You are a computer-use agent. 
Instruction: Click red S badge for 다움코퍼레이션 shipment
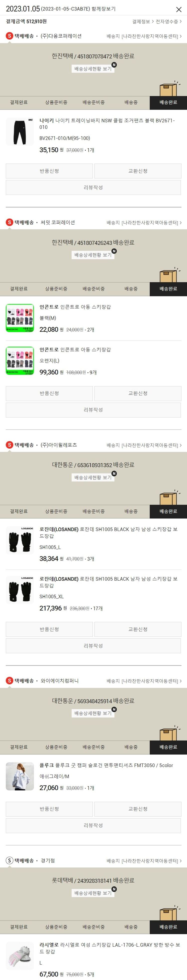click(9, 36)
